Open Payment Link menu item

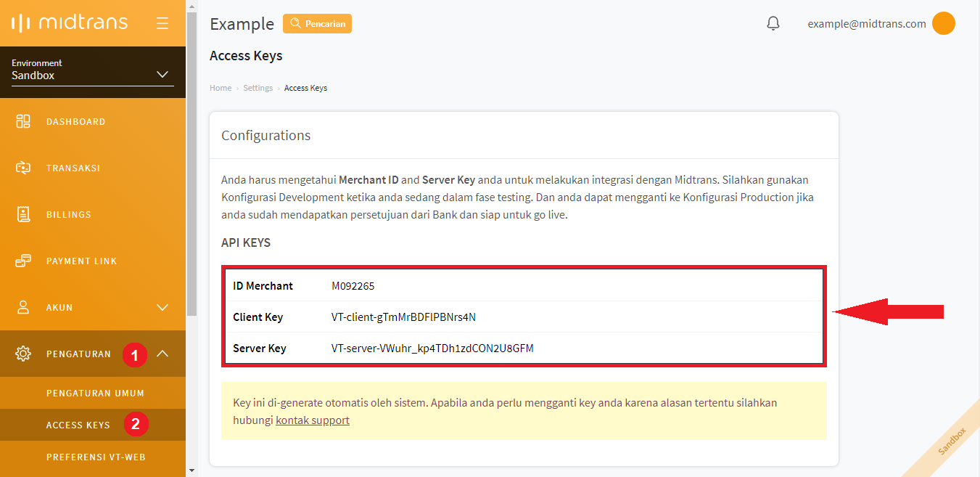coord(93,261)
